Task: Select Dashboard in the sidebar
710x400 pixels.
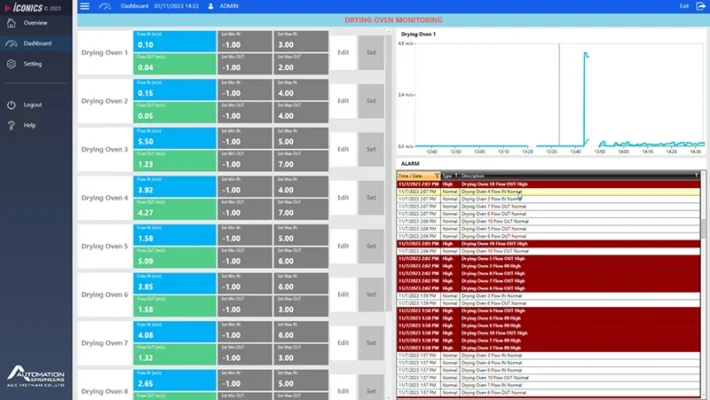Action: [x=37, y=43]
